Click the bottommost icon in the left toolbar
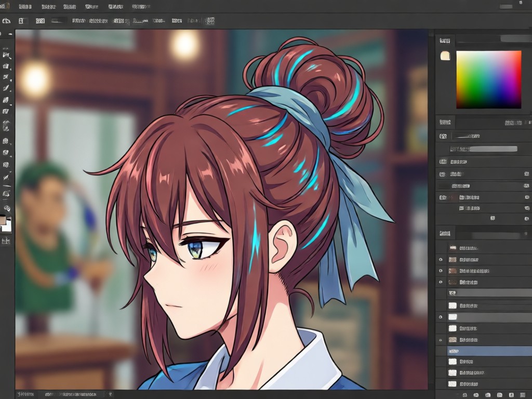 (6, 241)
